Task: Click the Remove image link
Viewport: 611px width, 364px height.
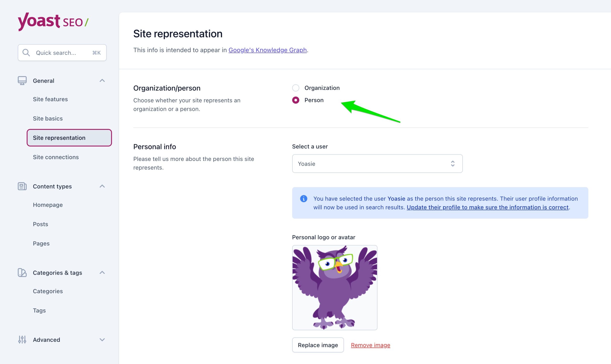Action: tap(370, 345)
